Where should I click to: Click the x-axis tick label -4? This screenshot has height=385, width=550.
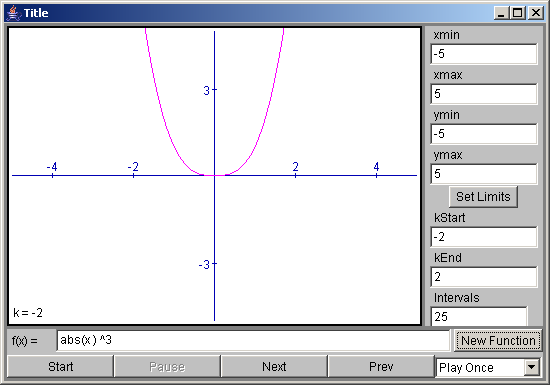52,167
